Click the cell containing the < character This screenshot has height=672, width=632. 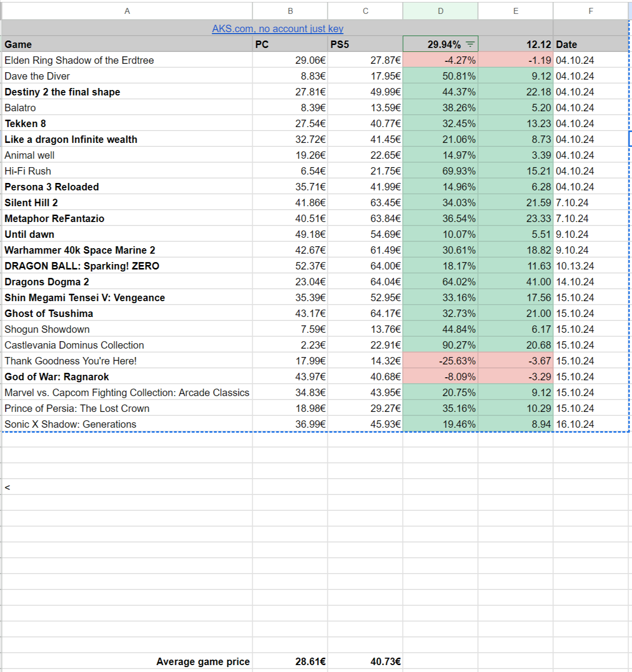pos(127,488)
